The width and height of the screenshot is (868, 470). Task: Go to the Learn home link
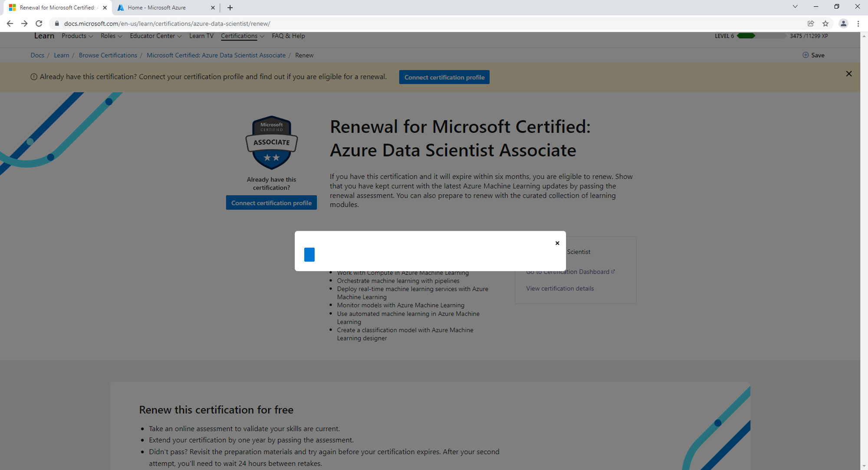44,36
